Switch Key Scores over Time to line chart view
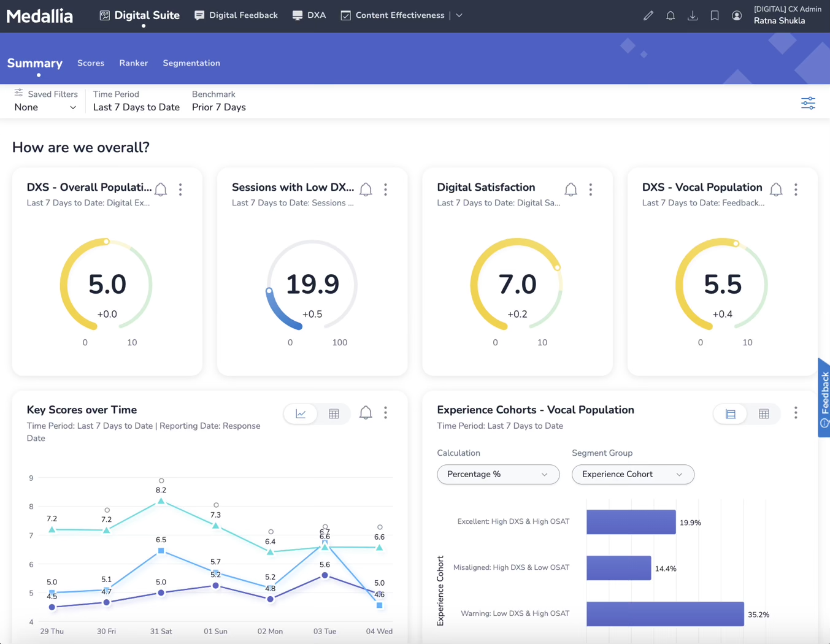Viewport: 830px width, 644px height. (x=301, y=414)
